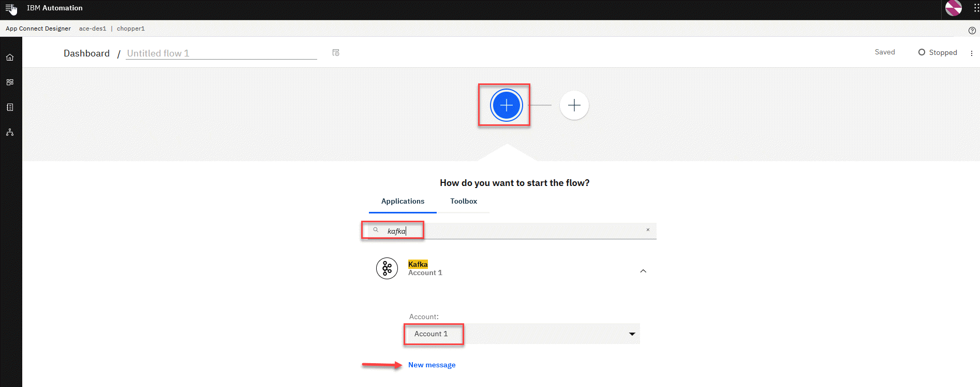The height and width of the screenshot is (387, 980).
Task: Select the blue plus trigger node
Action: tap(506, 105)
